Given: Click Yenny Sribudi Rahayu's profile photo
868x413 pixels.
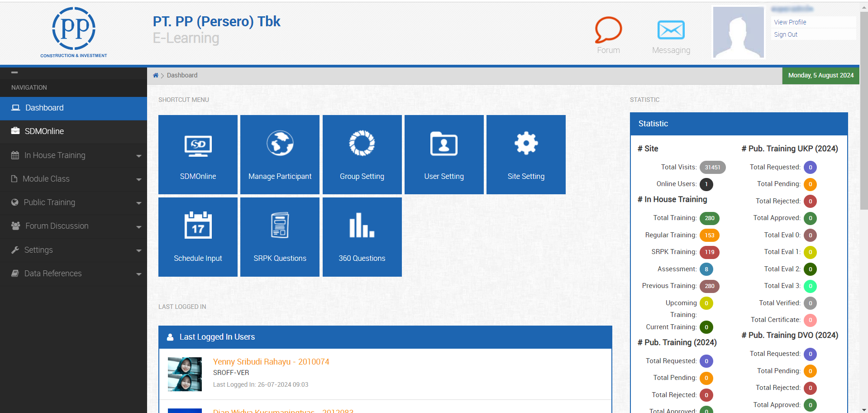Looking at the screenshot, I should [x=185, y=374].
